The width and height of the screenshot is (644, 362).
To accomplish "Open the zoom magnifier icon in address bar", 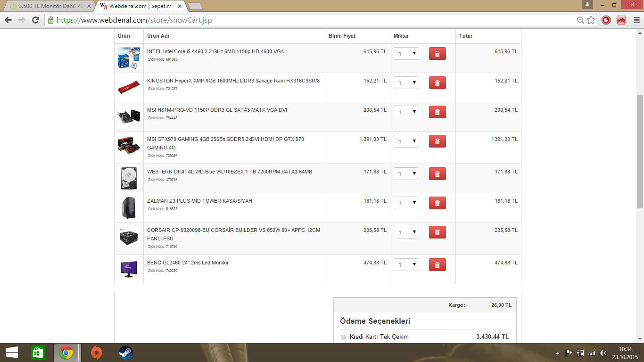I will click(x=581, y=20).
